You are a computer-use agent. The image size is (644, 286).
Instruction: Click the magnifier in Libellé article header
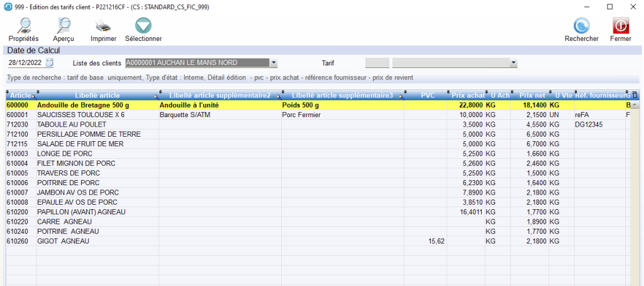[x=155, y=96]
